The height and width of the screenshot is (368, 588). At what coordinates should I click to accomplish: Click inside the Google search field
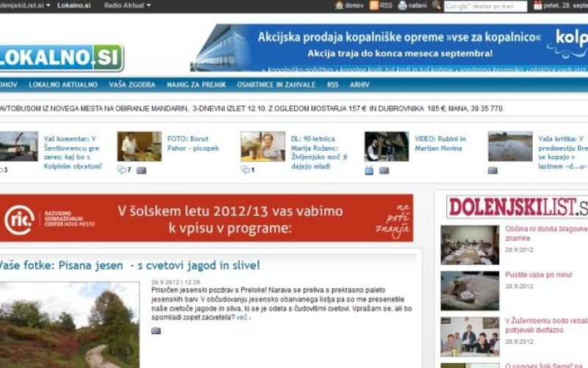click(486, 6)
